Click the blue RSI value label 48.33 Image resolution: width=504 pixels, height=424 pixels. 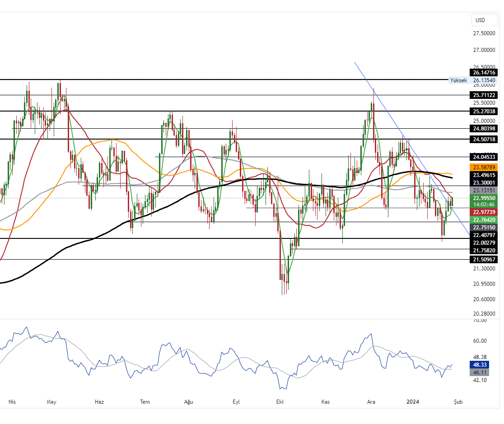pyautogui.click(x=479, y=364)
